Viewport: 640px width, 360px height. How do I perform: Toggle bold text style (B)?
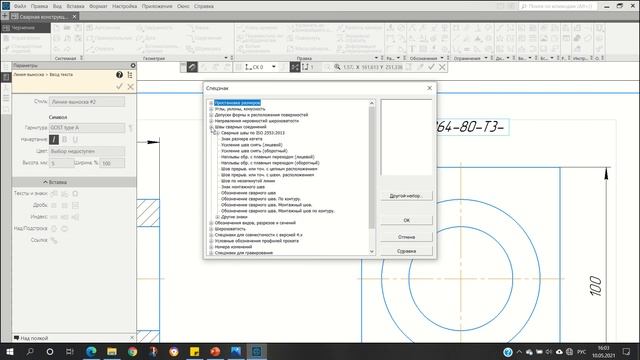point(64,140)
